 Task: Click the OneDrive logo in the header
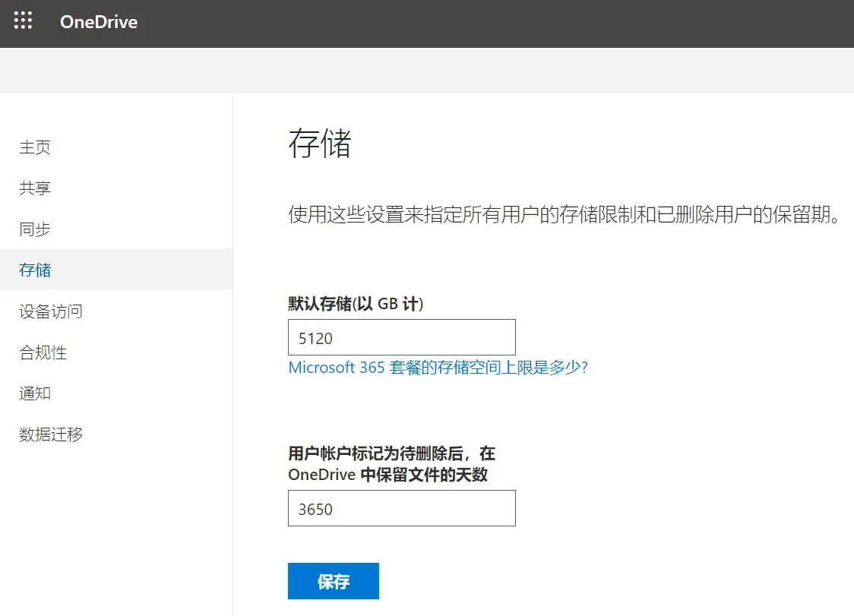coord(99,22)
